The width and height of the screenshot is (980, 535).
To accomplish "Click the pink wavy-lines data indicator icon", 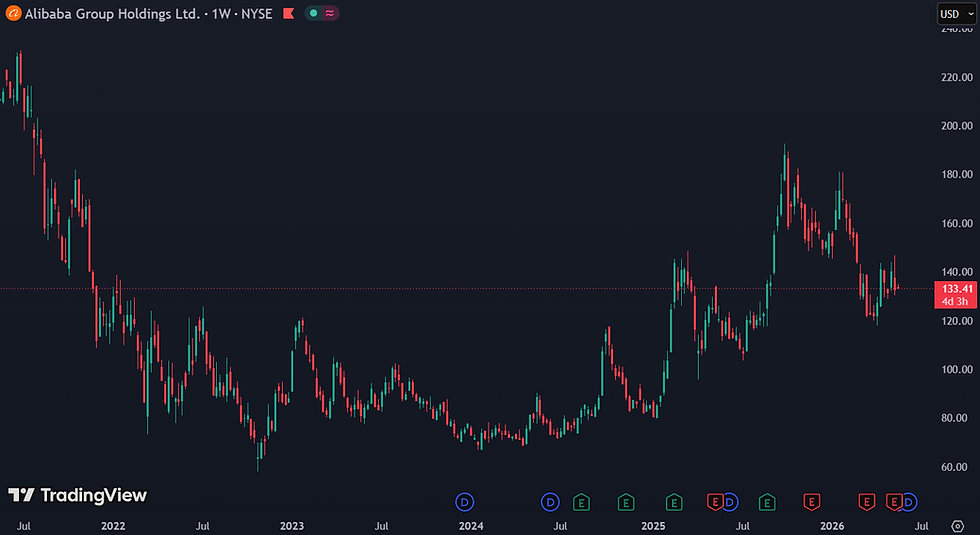I will (330, 13).
